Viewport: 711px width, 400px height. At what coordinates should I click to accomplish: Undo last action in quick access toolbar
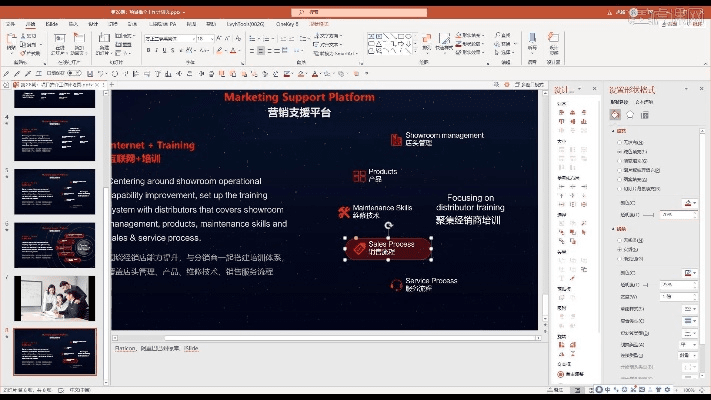click(101, 73)
